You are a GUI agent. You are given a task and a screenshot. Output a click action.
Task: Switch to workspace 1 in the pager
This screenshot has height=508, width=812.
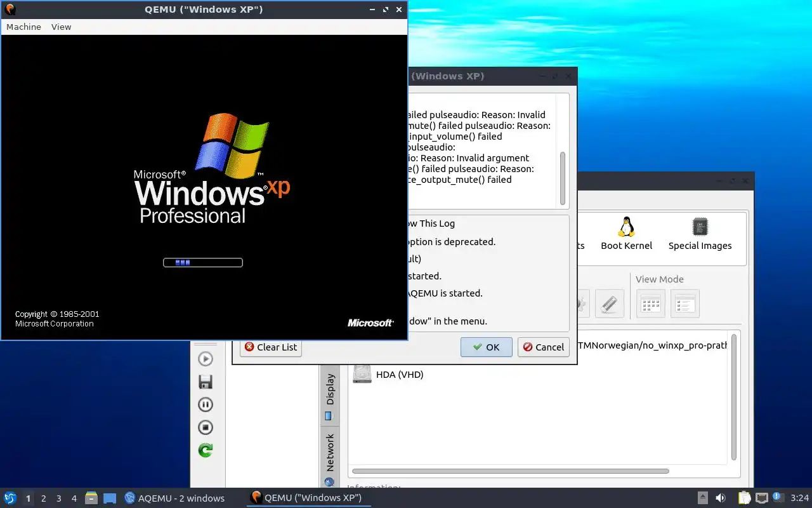[x=28, y=498]
